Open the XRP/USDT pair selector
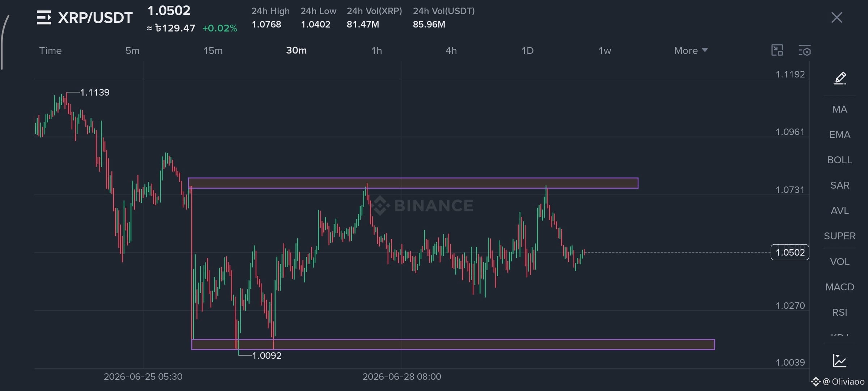Screen dimensions: 868x391 tap(95, 18)
